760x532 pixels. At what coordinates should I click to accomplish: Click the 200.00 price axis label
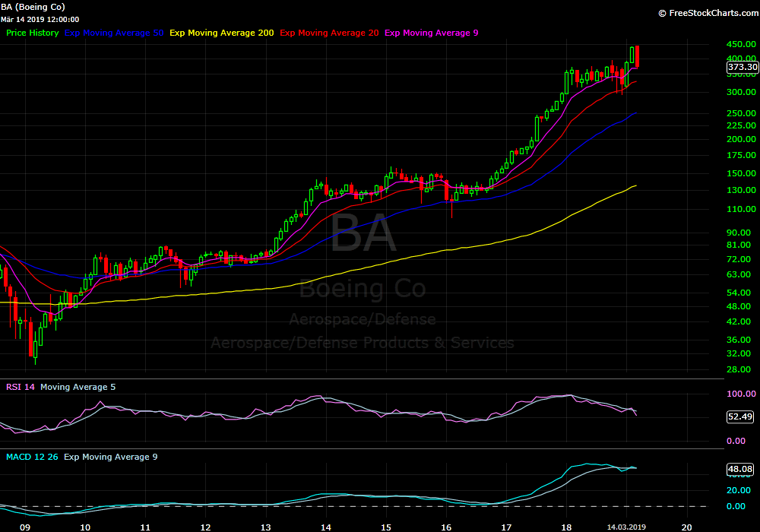click(741, 139)
